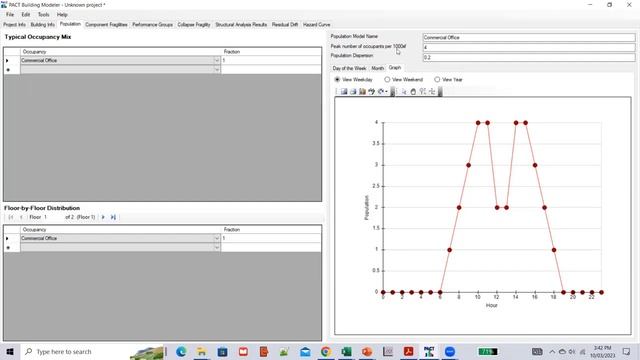Switch to the Project Info tab
Screen dimensions: 640x360
pyautogui.click(x=14, y=25)
